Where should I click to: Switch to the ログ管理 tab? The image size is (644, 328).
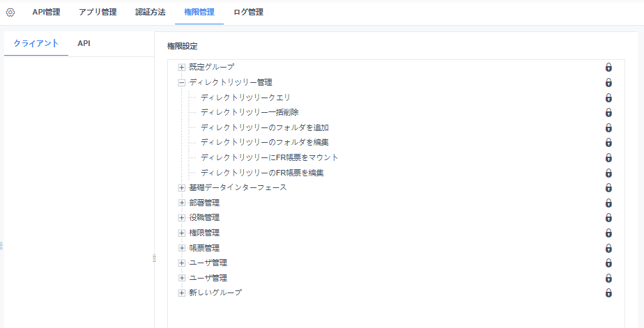249,13
